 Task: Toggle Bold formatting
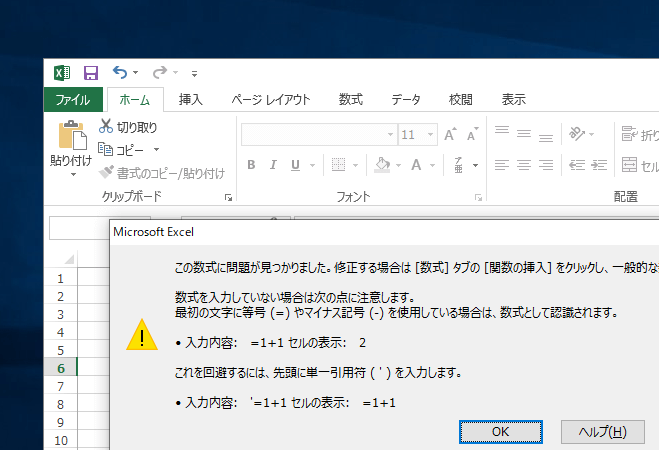click(252, 165)
